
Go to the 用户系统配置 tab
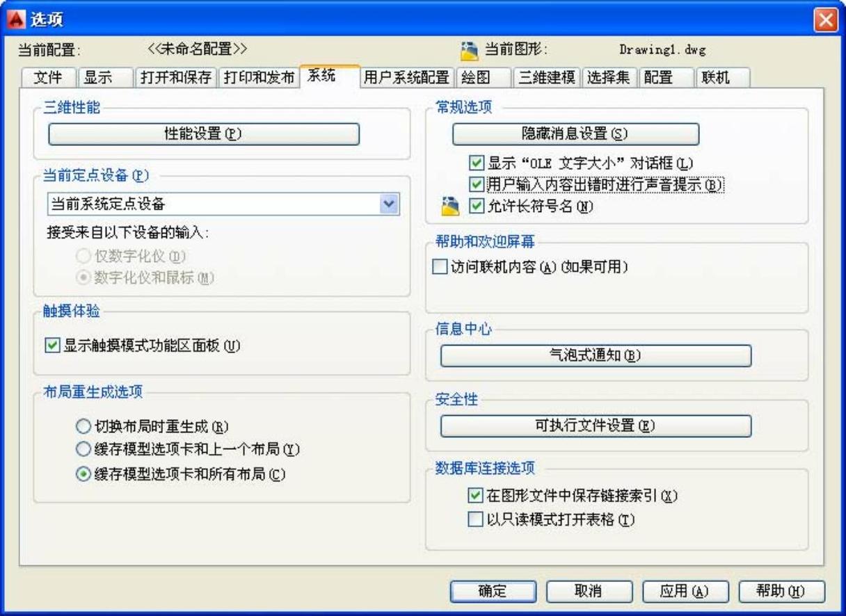406,78
